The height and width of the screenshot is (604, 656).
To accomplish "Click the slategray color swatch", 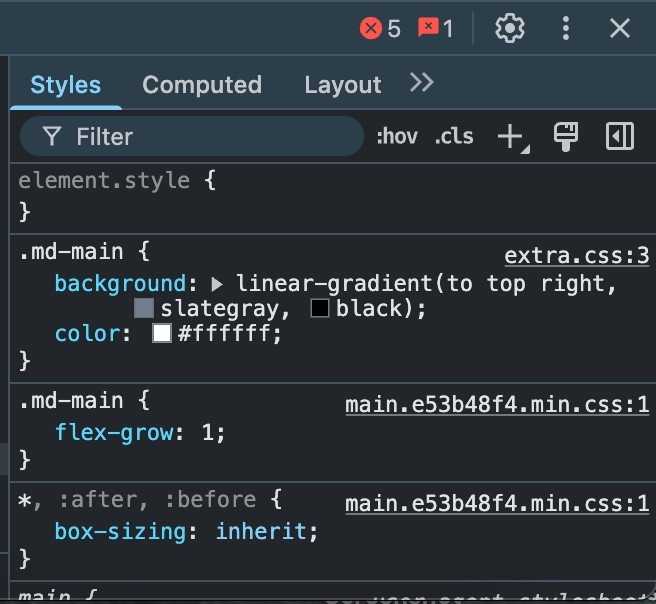I will (x=144, y=309).
